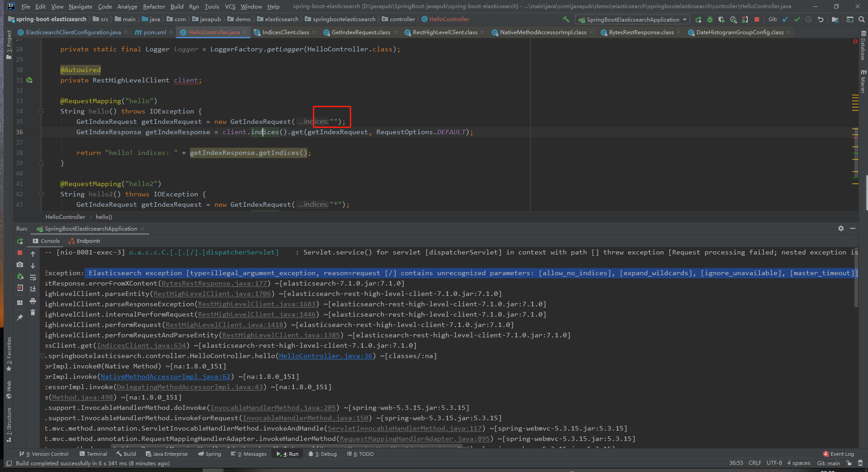Screen dimensions: 868x472
Task: Open the Version Control tool window
Action: point(44,454)
